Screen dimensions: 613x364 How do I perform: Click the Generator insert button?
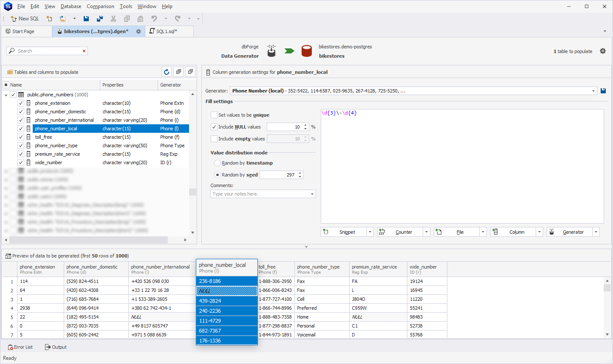[x=570, y=232]
